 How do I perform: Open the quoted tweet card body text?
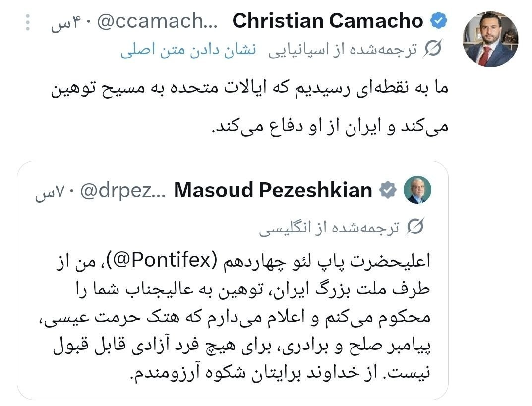[233, 317]
